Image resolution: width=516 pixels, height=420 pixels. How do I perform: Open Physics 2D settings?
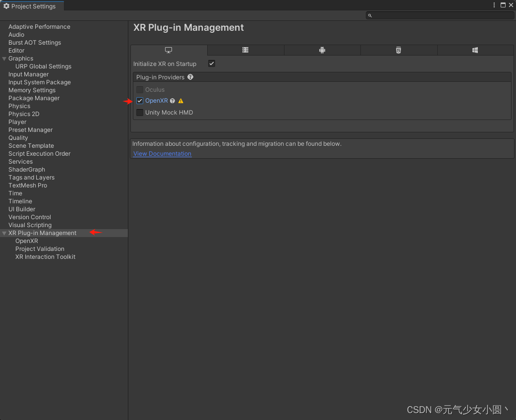[24, 114]
